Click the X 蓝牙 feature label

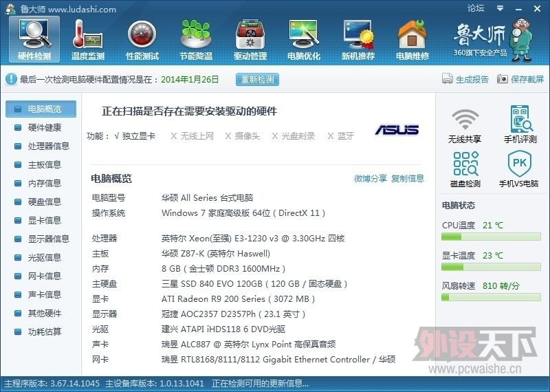pyautogui.click(x=340, y=135)
